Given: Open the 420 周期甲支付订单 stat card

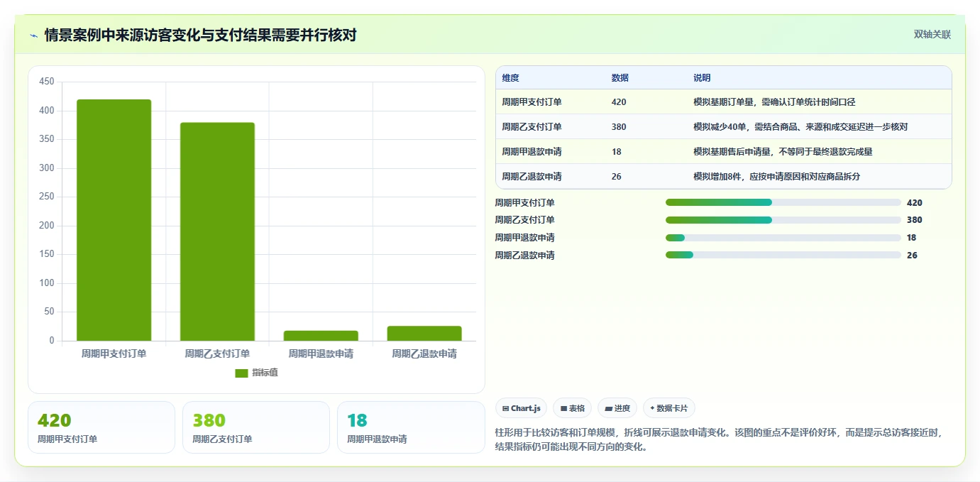Looking at the screenshot, I should pos(101,427).
